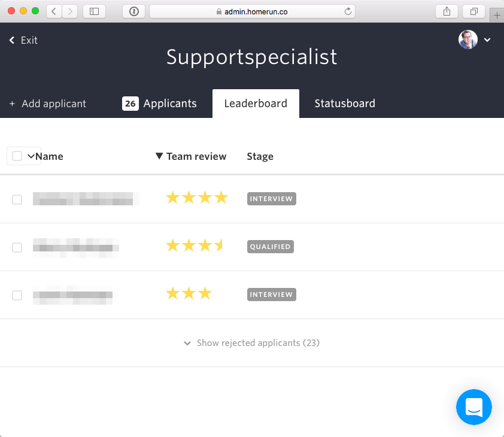Exit back via the Exit link
The width and height of the screenshot is (504, 437).
point(23,40)
